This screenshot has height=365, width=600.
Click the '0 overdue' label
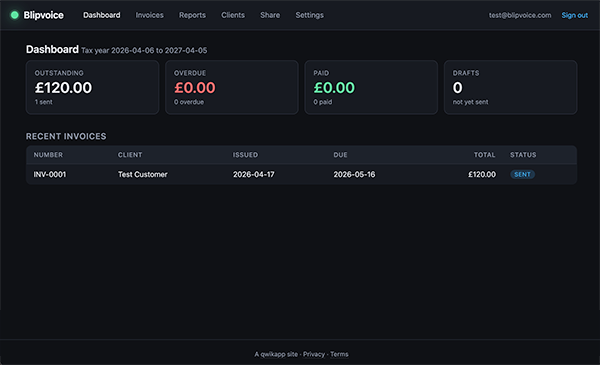189,102
